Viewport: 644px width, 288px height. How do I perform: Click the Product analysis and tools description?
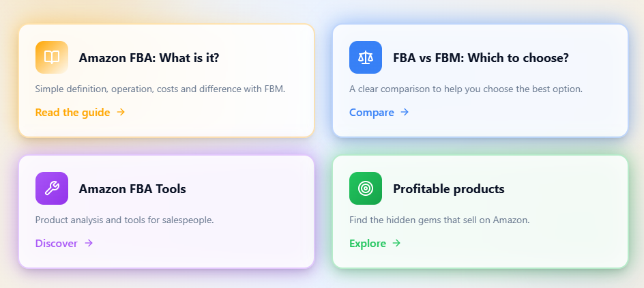click(x=124, y=220)
